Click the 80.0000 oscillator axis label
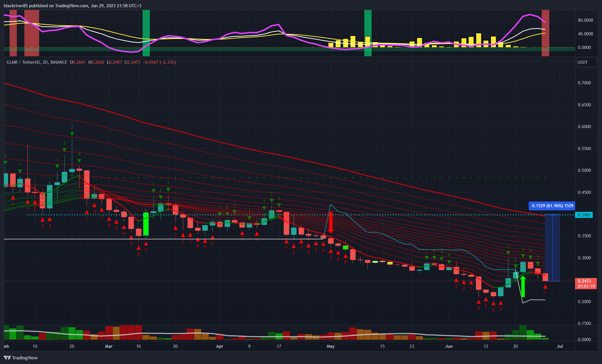Screen dimensions: 602x364 click(585, 20)
